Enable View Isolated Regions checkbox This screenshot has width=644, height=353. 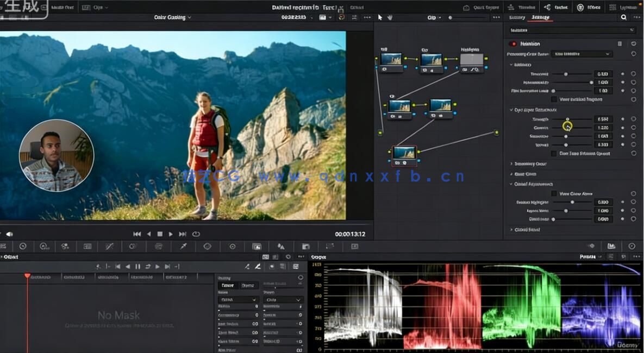coord(555,99)
